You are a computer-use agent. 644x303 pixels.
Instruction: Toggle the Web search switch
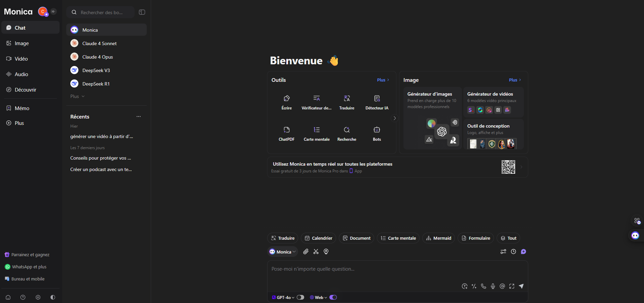[x=333, y=297]
